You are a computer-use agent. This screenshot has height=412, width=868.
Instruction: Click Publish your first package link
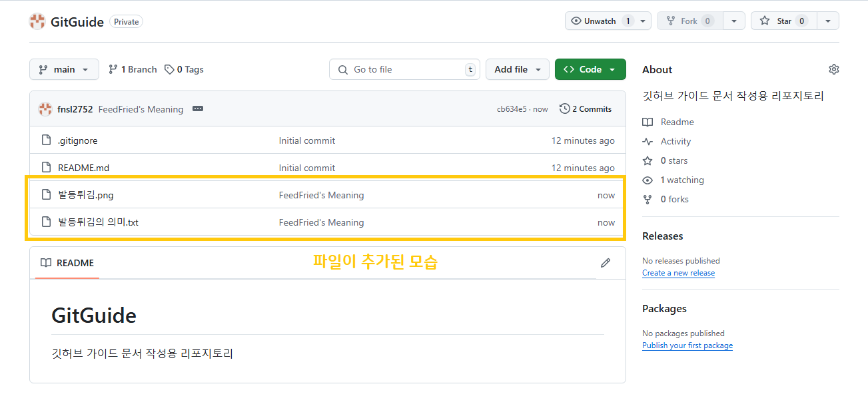click(687, 345)
